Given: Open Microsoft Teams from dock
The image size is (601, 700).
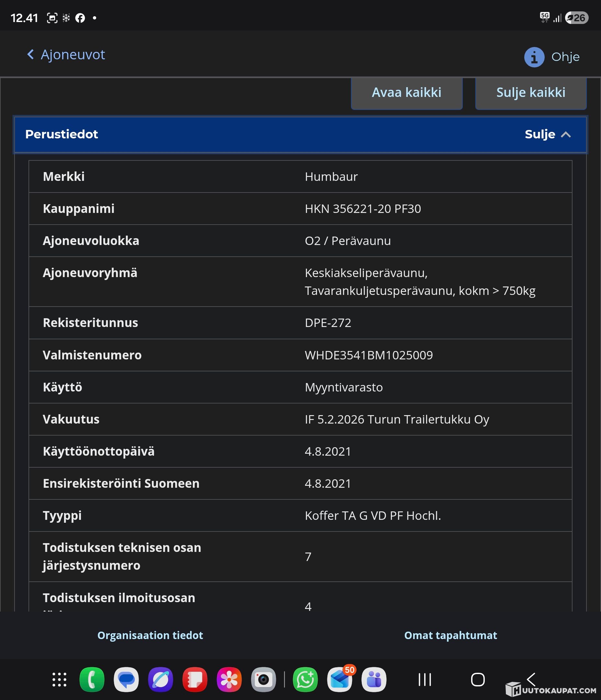Looking at the screenshot, I should (x=374, y=679).
